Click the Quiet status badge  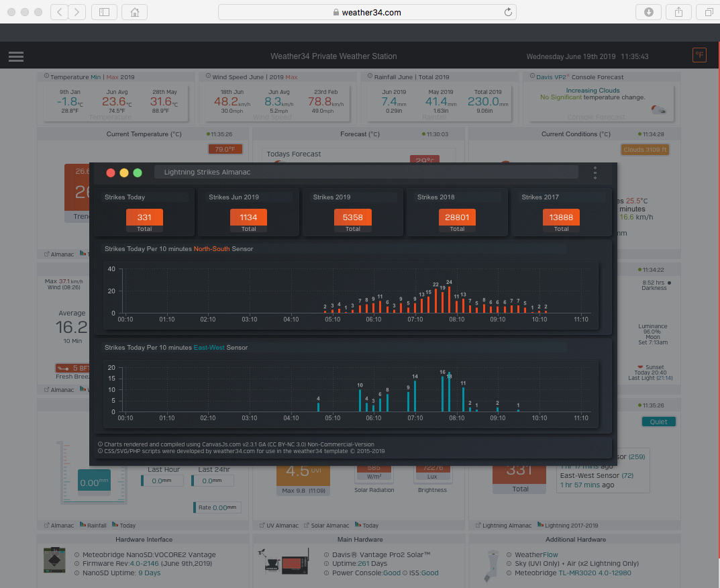[658, 422]
